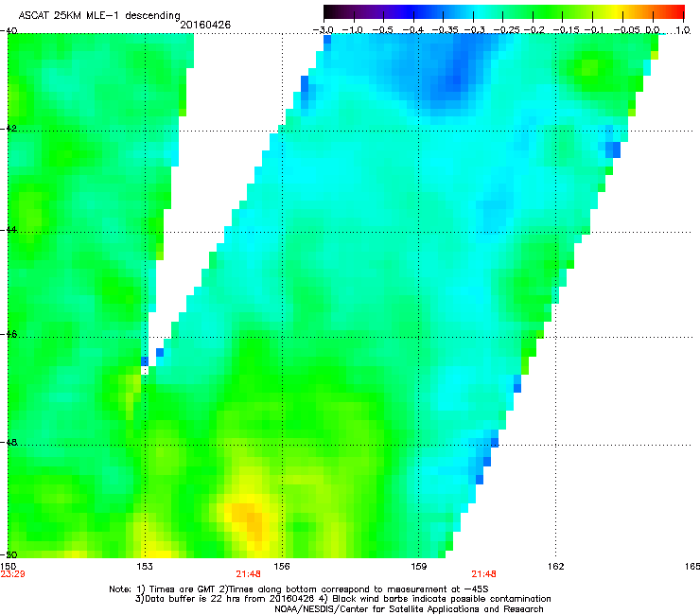Pick the purple segment of the color bar

tap(375, 11)
